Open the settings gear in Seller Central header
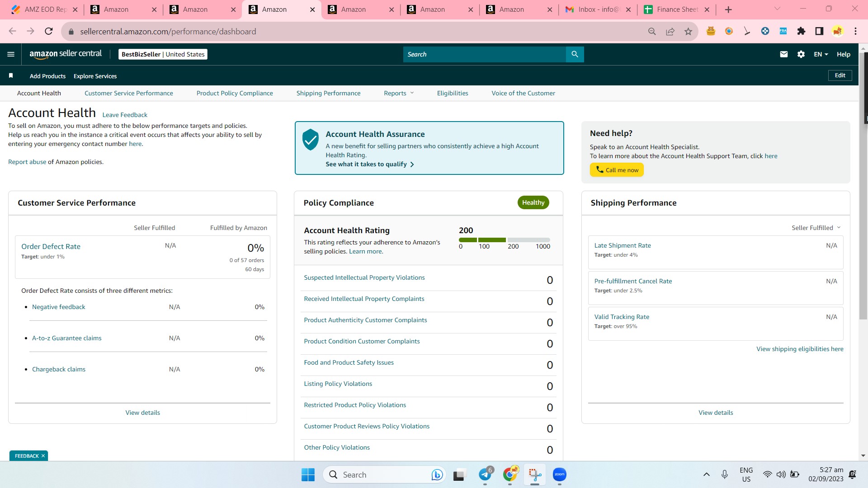 tap(801, 54)
